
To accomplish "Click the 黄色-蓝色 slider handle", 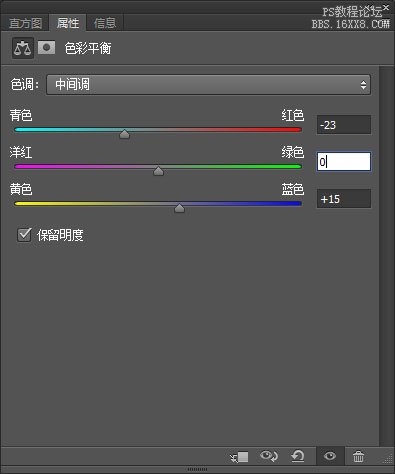I will pyautogui.click(x=179, y=208).
